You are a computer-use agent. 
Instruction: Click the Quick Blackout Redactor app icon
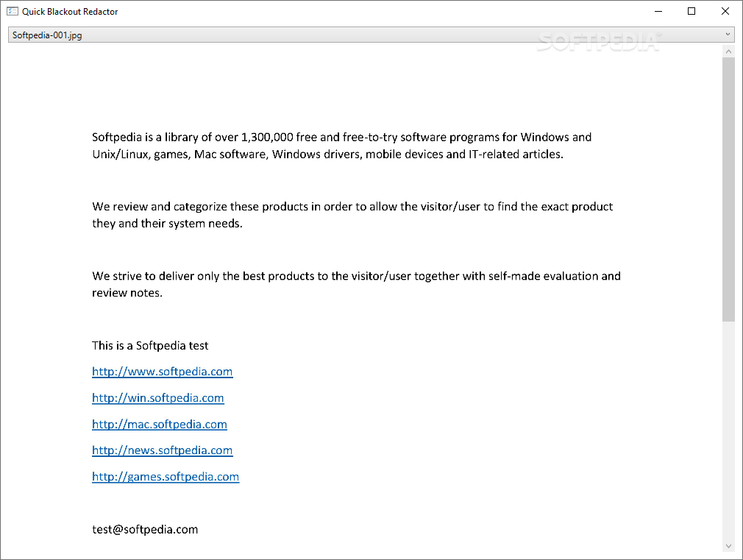pos(13,11)
